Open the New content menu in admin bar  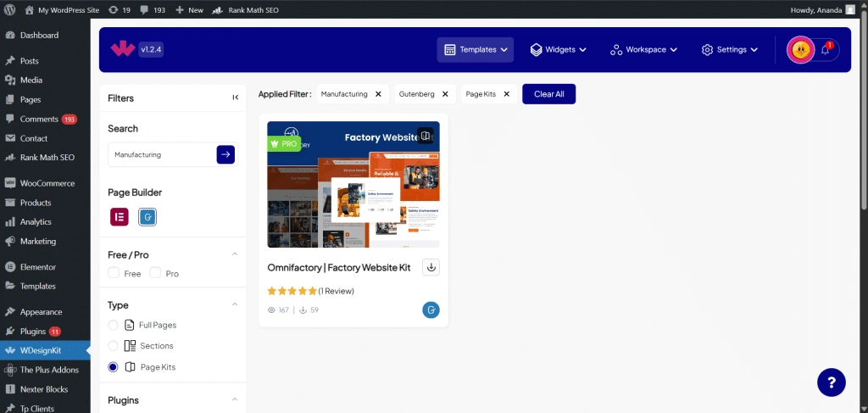point(189,10)
